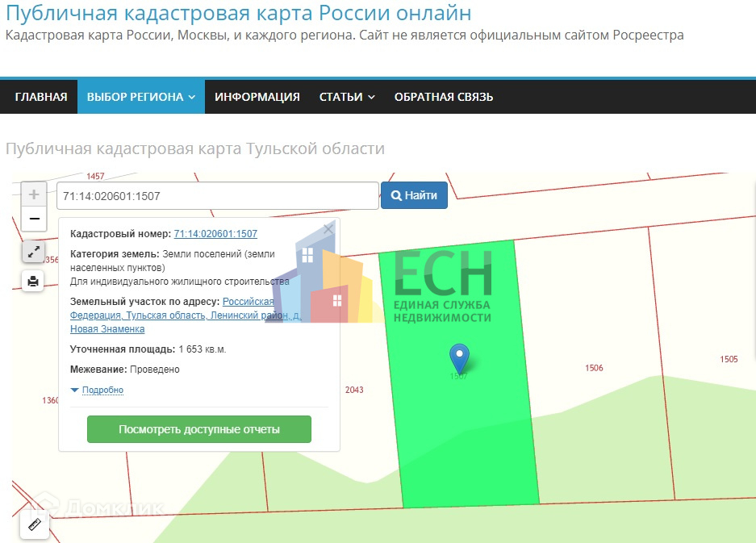
Task: Open the Обратная связь page
Action: 444,97
